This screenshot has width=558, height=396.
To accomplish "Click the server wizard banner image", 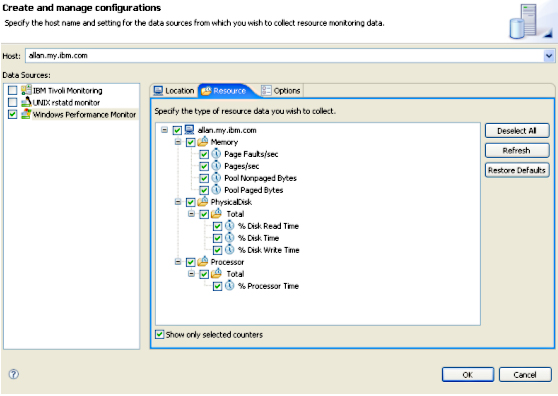I will tap(530, 21).
